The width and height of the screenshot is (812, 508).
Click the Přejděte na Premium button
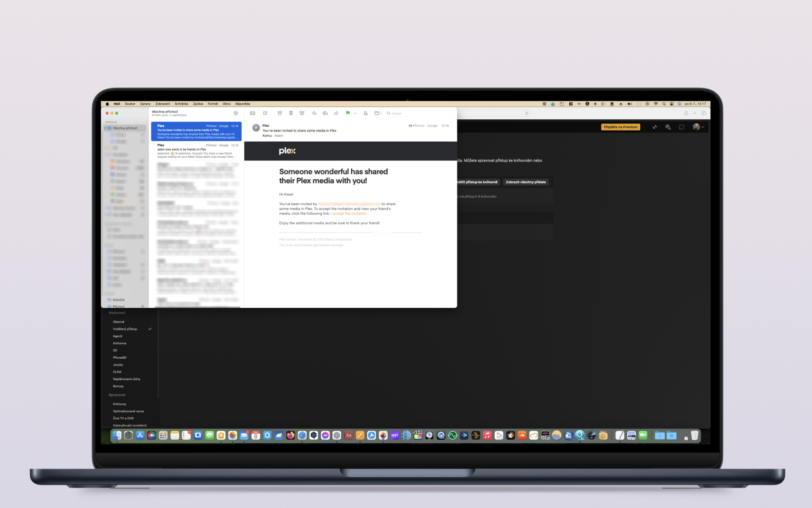coord(620,127)
